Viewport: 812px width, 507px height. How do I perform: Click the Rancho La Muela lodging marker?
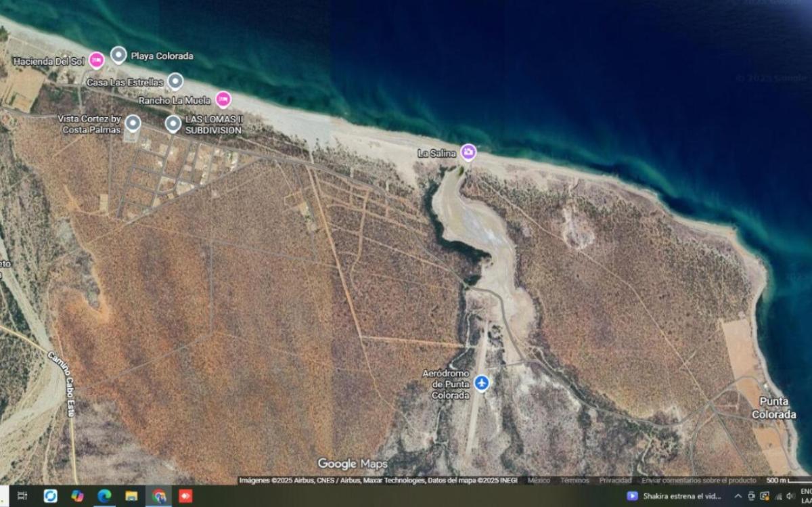(x=223, y=100)
